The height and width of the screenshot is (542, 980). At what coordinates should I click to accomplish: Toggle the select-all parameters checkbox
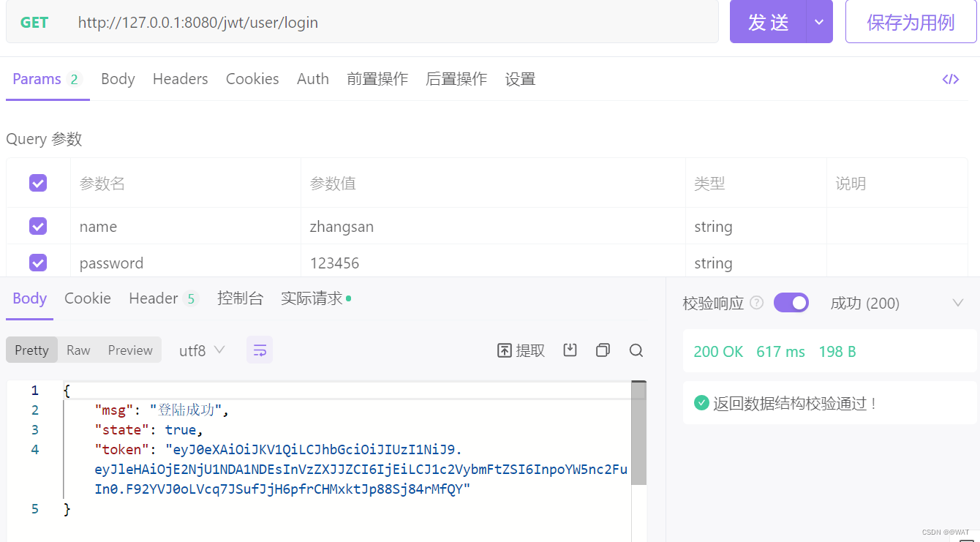pos(38,183)
